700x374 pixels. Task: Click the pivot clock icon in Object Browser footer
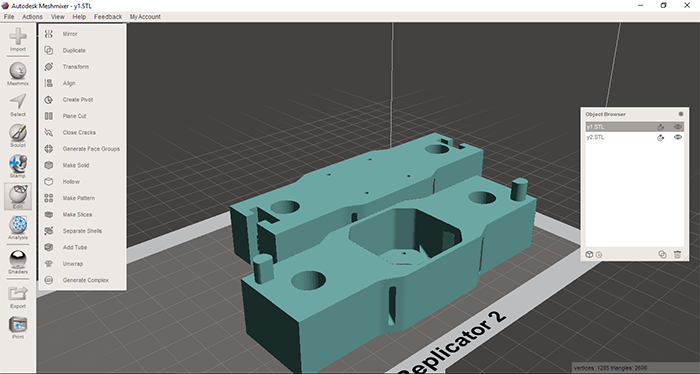(599, 255)
